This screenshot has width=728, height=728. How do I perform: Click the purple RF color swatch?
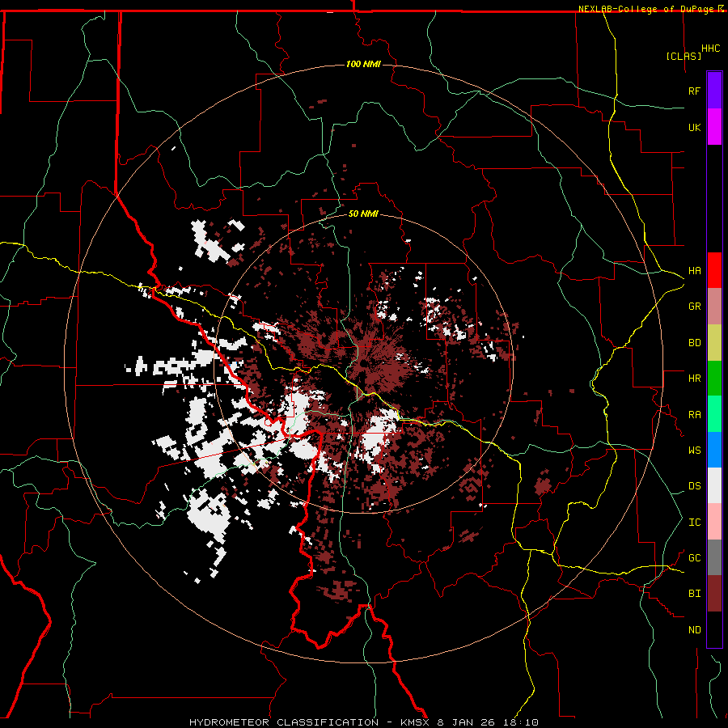tap(714, 91)
